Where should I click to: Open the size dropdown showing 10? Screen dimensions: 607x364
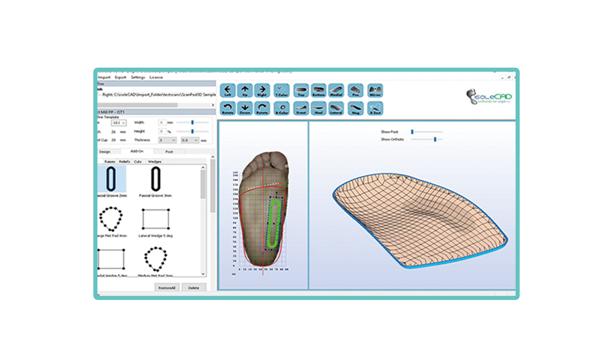coord(119,123)
